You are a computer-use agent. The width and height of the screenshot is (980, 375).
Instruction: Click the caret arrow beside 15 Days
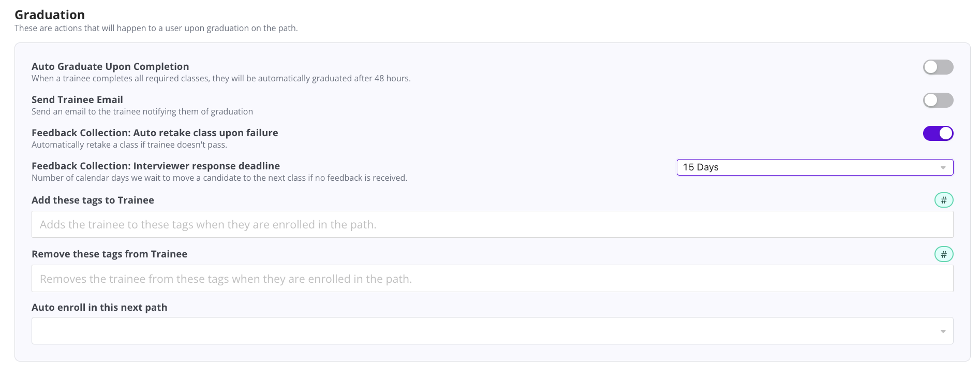tap(943, 168)
